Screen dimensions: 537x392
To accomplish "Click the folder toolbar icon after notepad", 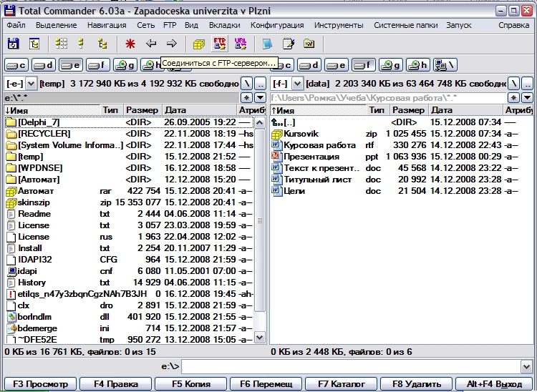I will click(309, 44).
